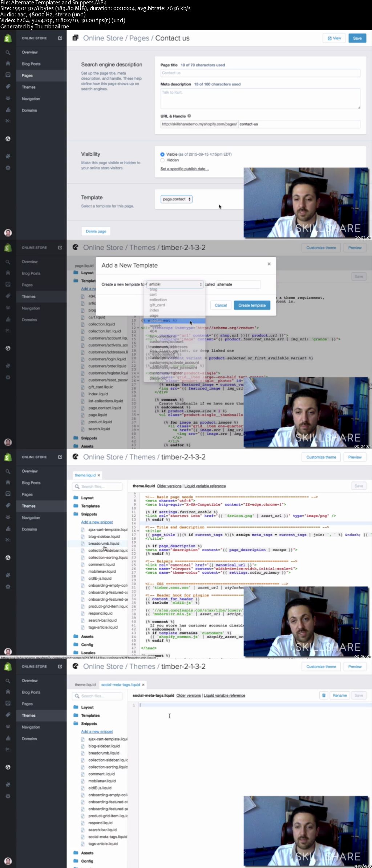The height and width of the screenshot is (868, 372).
Task: Open page.contact template dropdown
Action: pos(177,199)
